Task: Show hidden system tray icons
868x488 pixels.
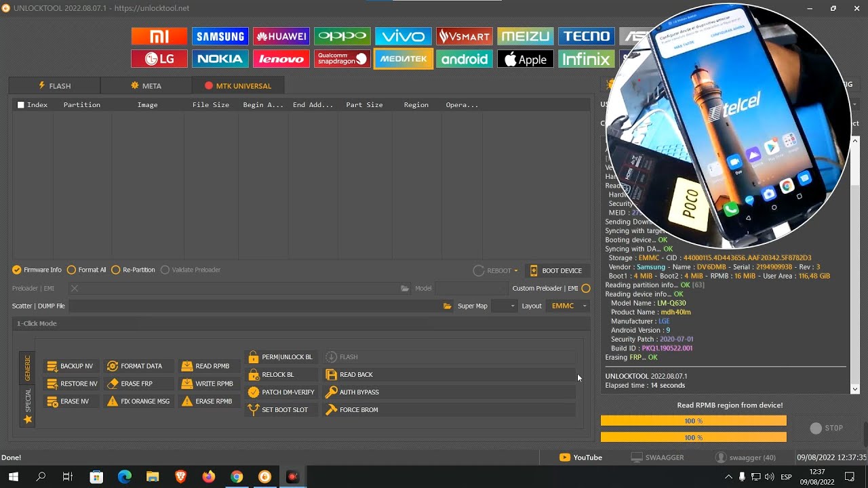Action: (x=729, y=477)
